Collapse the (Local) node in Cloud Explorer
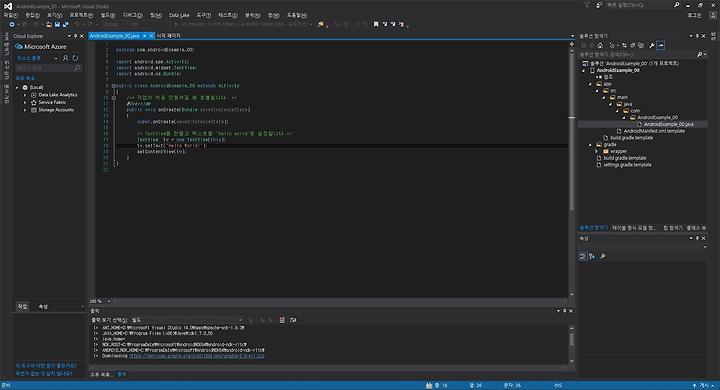The height and width of the screenshot is (390, 720). coord(18,87)
